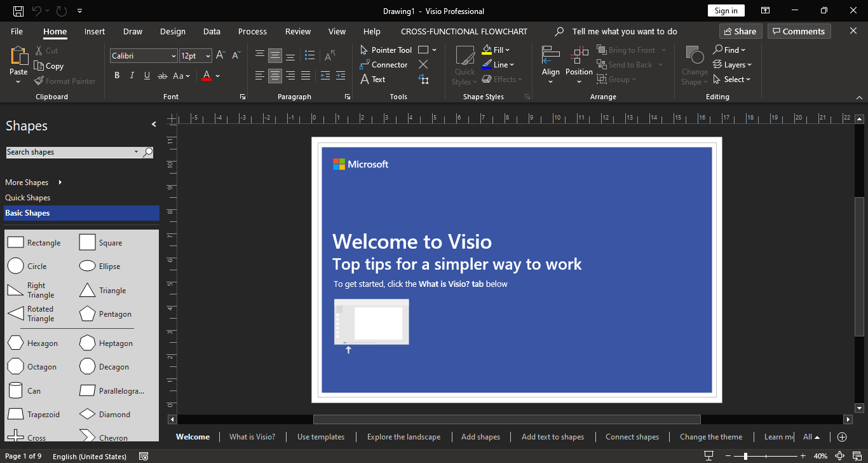Viewport: 868px width, 463px height.
Task: Toggle Underline text formatting
Action: (x=147, y=76)
